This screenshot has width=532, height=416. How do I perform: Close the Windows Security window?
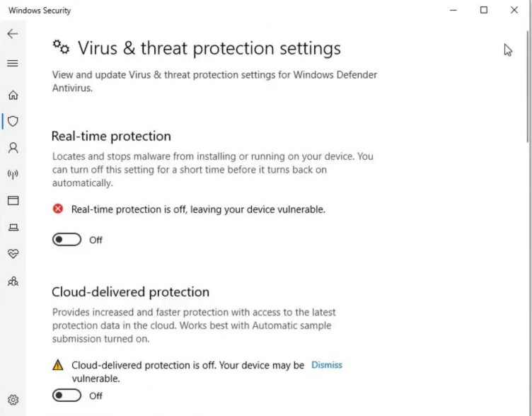point(514,11)
